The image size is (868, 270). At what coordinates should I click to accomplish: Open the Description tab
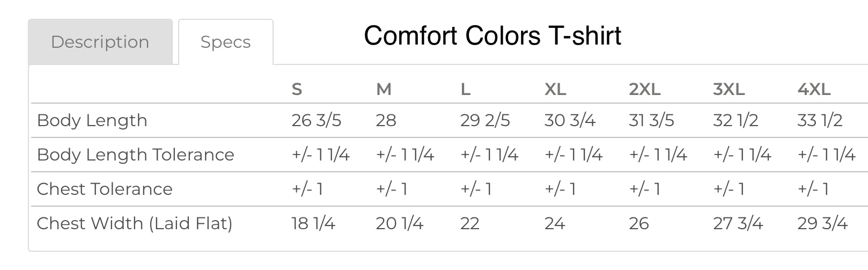100,42
